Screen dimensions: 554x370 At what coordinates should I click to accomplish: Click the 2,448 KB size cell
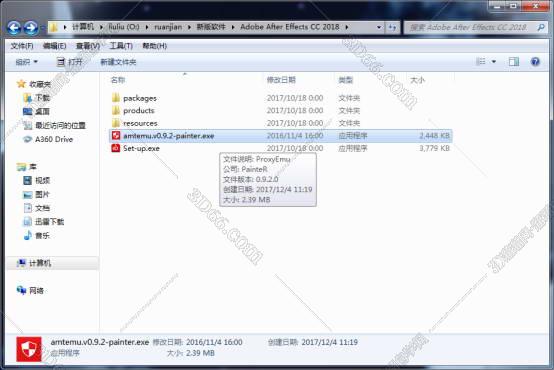click(435, 136)
